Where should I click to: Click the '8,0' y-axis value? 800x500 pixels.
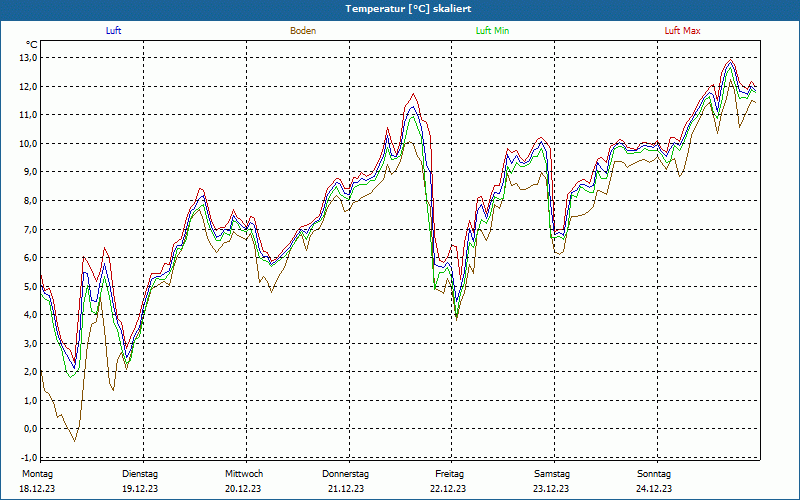pos(31,201)
